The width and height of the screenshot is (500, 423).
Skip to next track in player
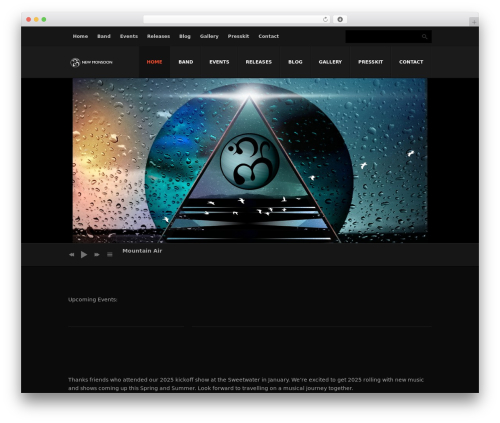pos(97,255)
